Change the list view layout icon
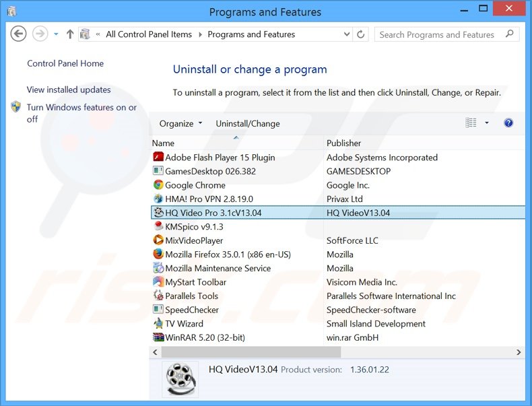This screenshot has width=532, height=406. (471, 123)
